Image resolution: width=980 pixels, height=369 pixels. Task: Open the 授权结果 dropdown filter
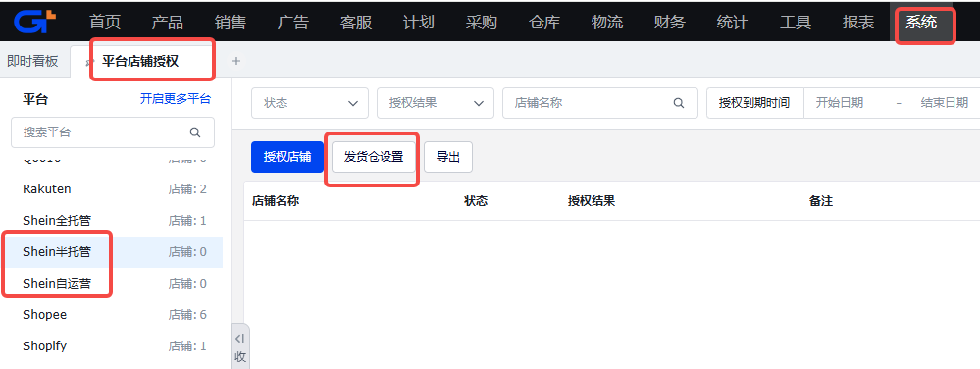(x=435, y=103)
